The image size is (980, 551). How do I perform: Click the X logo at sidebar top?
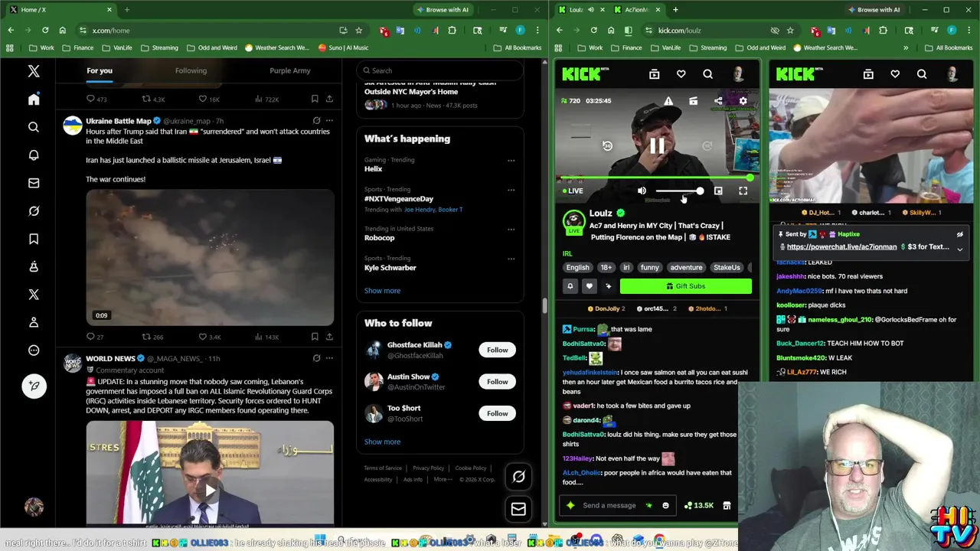pyautogui.click(x=34, y=71)
